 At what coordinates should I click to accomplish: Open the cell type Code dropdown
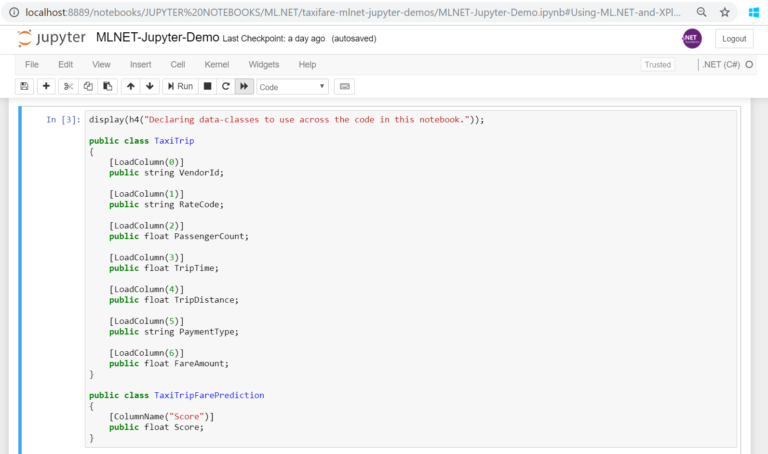[x=292, y=87]
